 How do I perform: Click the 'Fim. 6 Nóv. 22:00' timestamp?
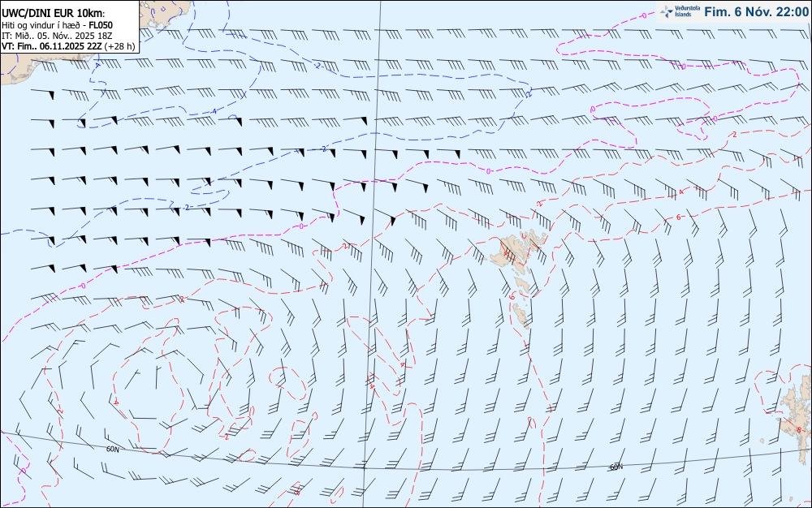756,11
